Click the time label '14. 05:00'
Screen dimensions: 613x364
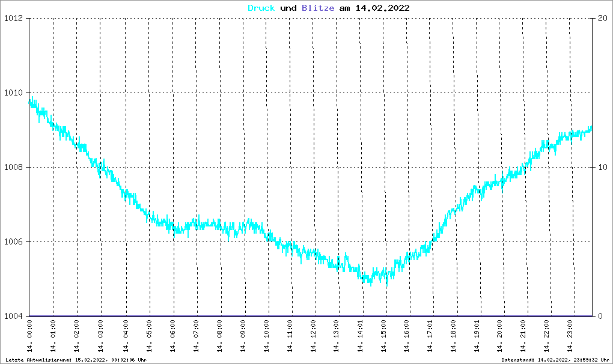149,336
